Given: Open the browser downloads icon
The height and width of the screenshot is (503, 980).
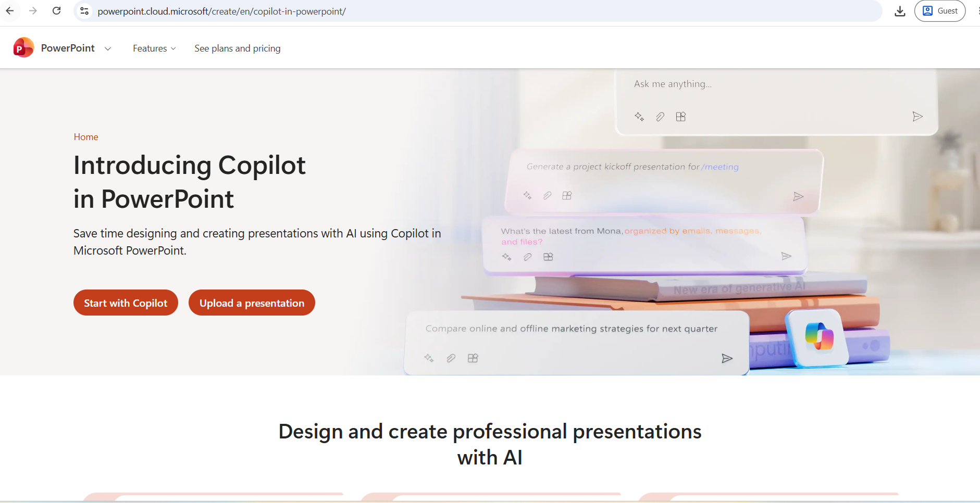Looking at the screenshot, I should point(900,11).
